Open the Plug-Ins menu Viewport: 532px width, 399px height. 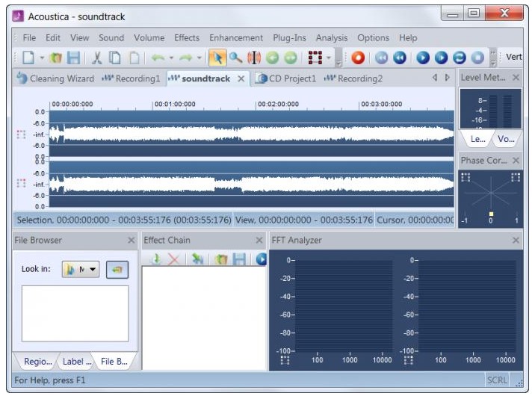[x=289, y=37]
